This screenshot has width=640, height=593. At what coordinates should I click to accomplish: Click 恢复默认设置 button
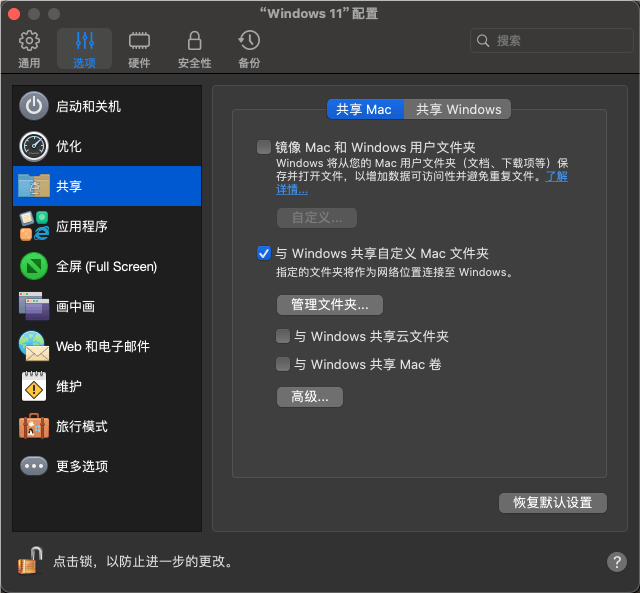[552, 502]
